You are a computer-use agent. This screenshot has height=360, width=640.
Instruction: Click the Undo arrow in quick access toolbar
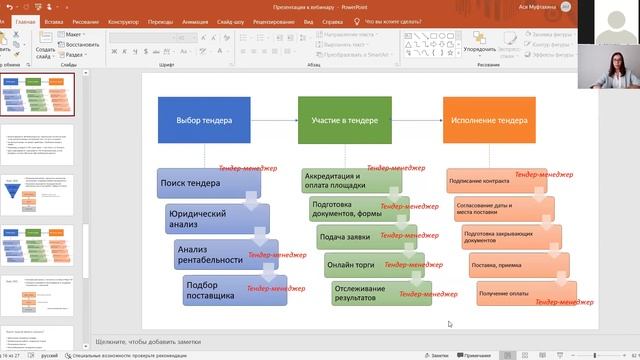pos(9,7)
